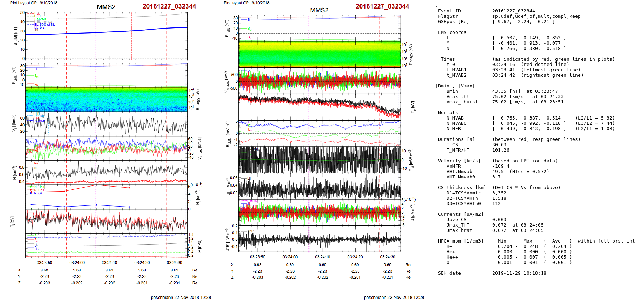
Task: Select the yellow-green energy spectrogram in right plot
Action: [319, 54]
